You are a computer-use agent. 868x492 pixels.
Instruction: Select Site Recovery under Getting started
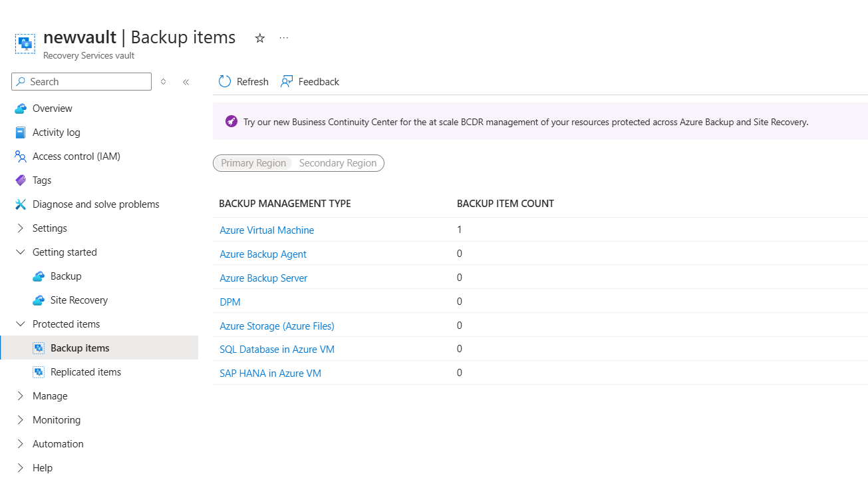tap(79, 300)
